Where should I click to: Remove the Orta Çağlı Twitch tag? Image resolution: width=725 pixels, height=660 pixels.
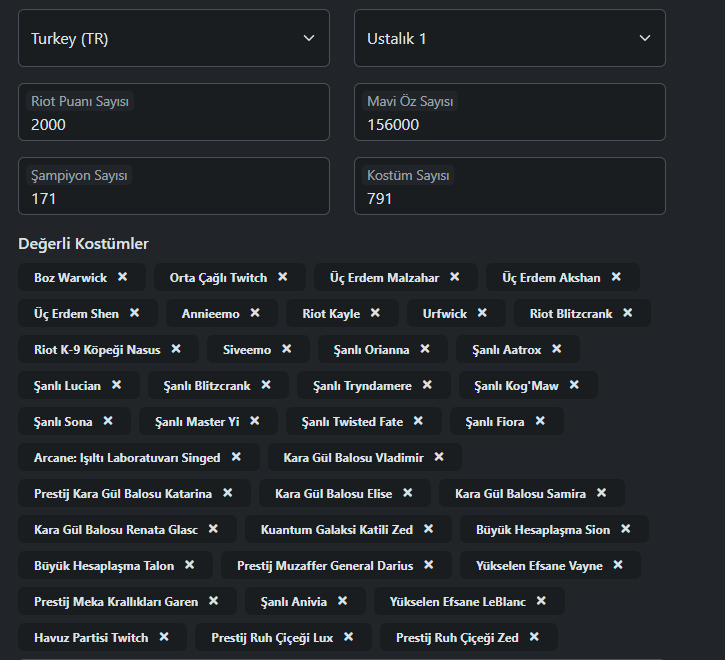pos(283,277)
